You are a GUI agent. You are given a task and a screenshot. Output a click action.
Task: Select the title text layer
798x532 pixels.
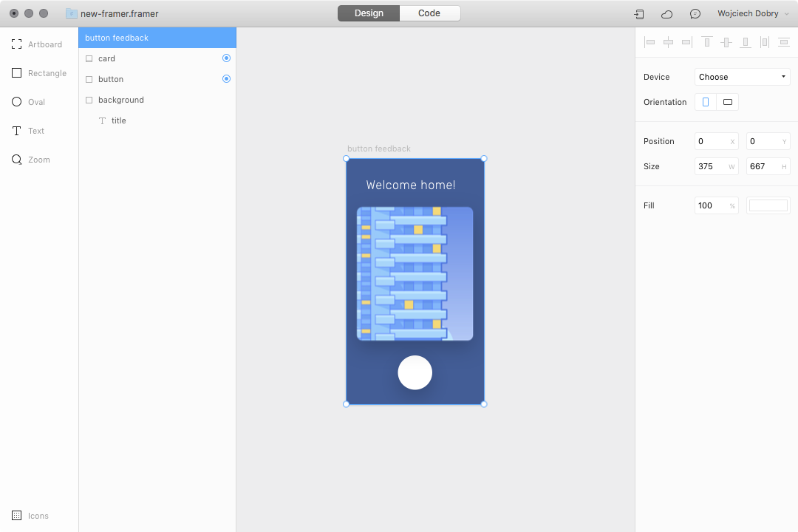click(x=118, y=120)
